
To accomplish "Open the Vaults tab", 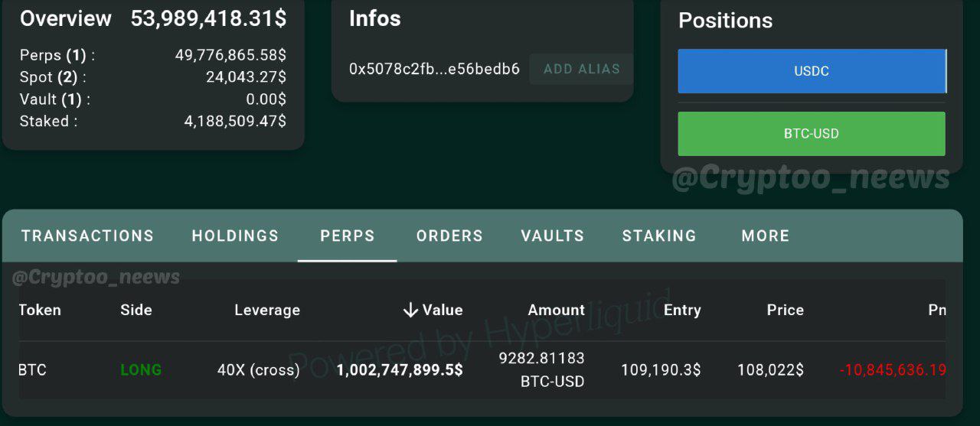I will coord(552,236).
